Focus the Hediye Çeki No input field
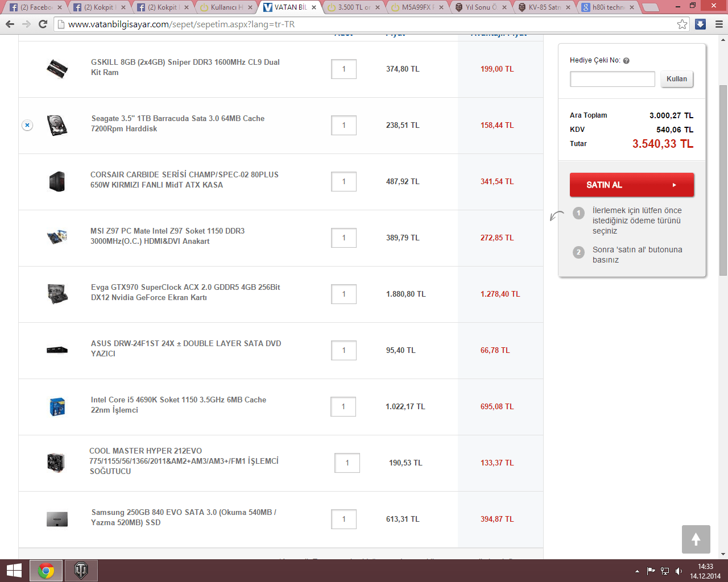Viewport: 728px width, 582px height. pyautogui.click(x=613, y=79)
